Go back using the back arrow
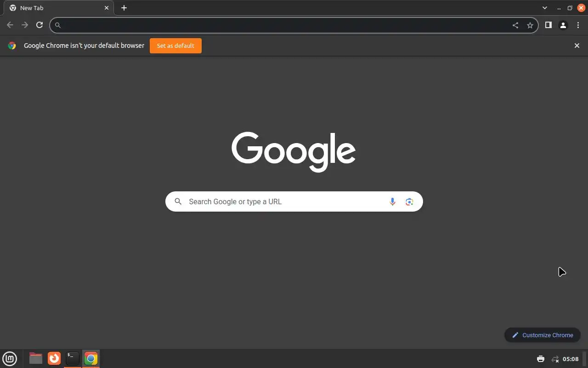This screenshot has width=588, height=368. click(10, 25)
